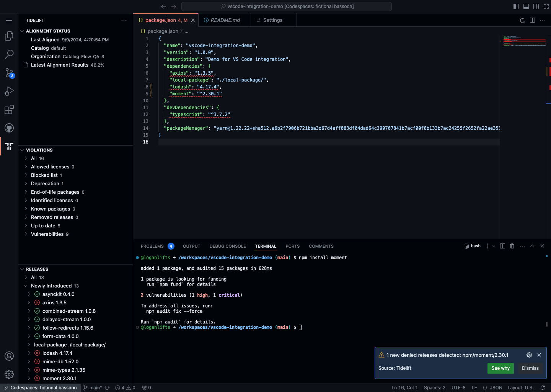This screenshot has height=392, width=551.
Task: Open editor more actions menu
Action: 542,20
